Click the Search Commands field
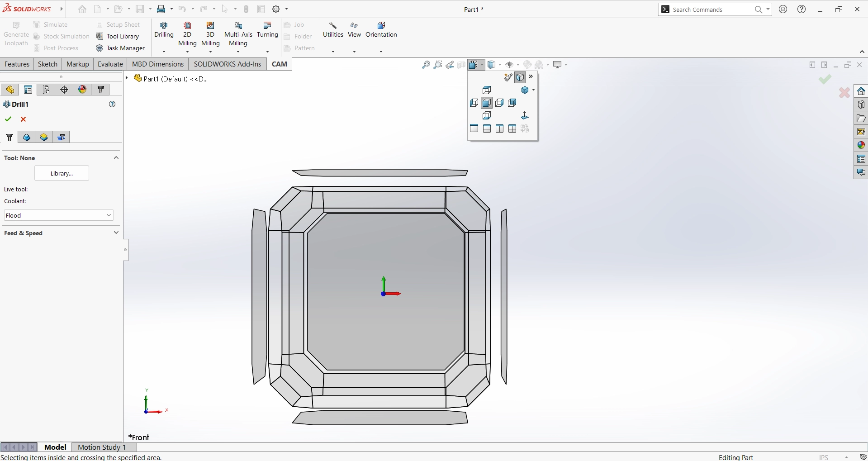 pos(710,10)
